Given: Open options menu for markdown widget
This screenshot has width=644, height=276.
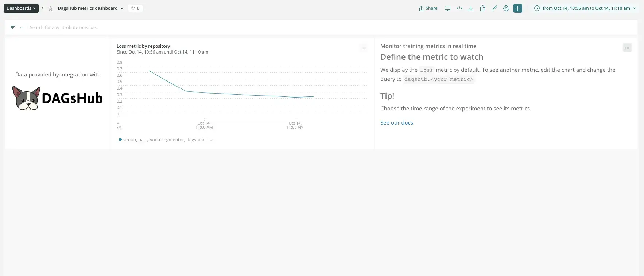Looking at the screenshot, I should click(x=627, y=48).
